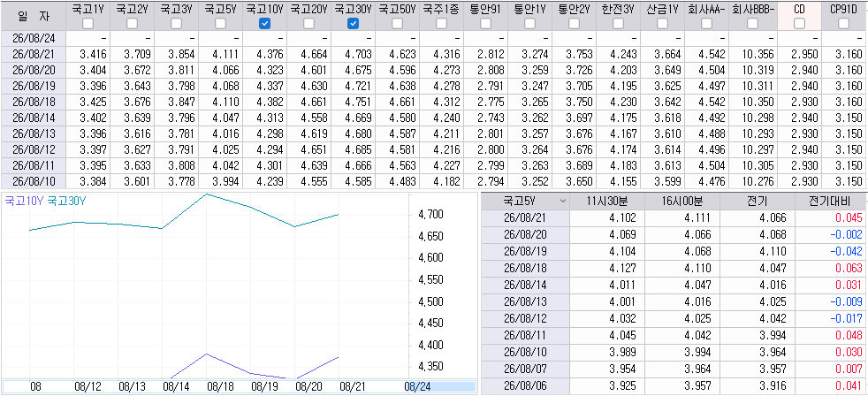868x396 pixels.
Task: Tick the 국고5Y column checkbox
Action: [x=220, y=23]
